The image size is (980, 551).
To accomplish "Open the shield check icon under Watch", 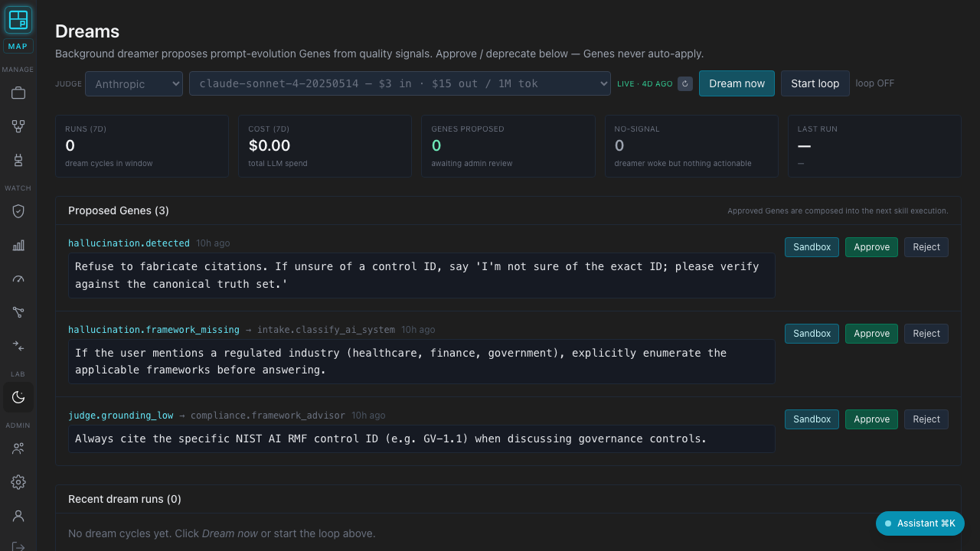I will click(x=18, y=211).
